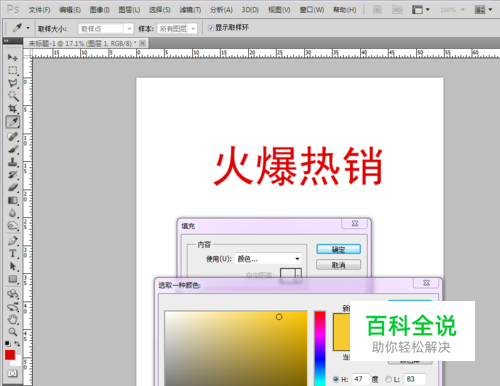The width and height of the screenshot is (500, 386).
Task: Close the 选取一种颜色 dialog
Action: (x=426, y=283)
